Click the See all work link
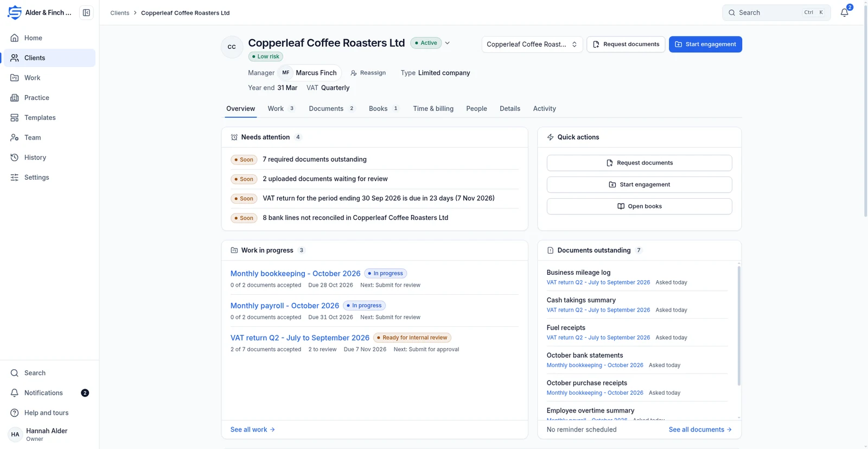This screenshot has width=868, height=449. pyautogui.click(x=253, y=429)
